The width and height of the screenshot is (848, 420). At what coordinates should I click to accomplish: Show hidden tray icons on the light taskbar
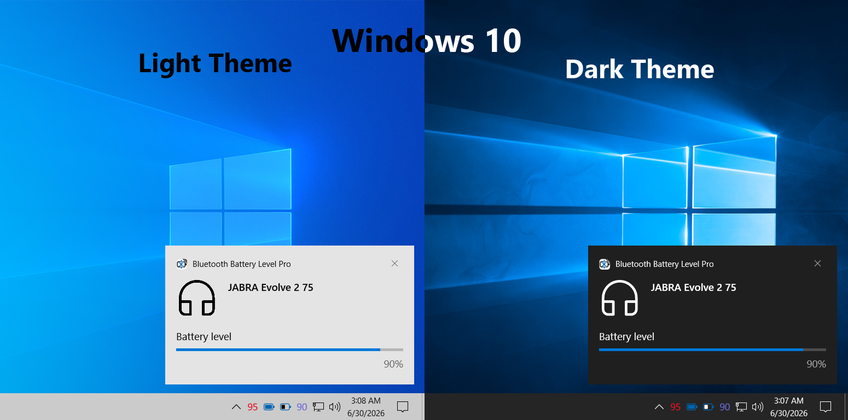(236, 407)
